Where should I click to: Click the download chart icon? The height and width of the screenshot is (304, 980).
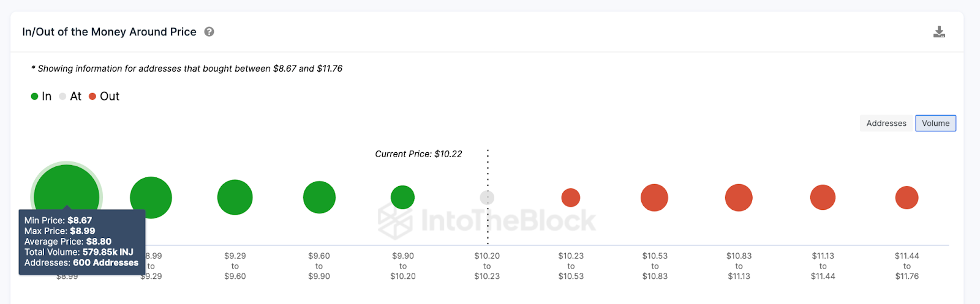pyautogui.click(x=939, y=32)
